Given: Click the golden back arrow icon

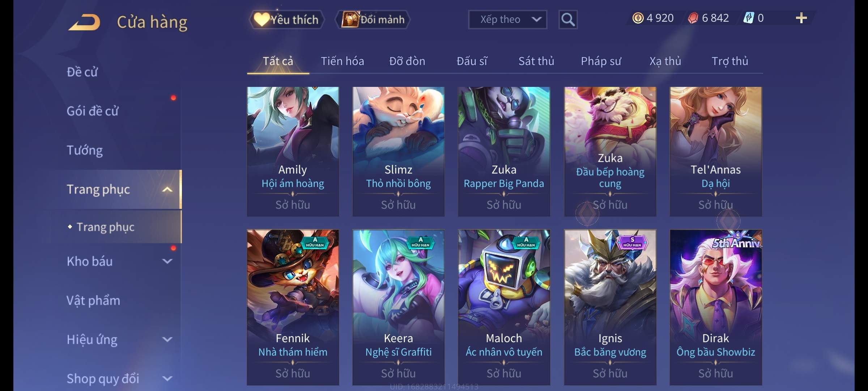Looking at the screenshot, I should pos(84,22).
